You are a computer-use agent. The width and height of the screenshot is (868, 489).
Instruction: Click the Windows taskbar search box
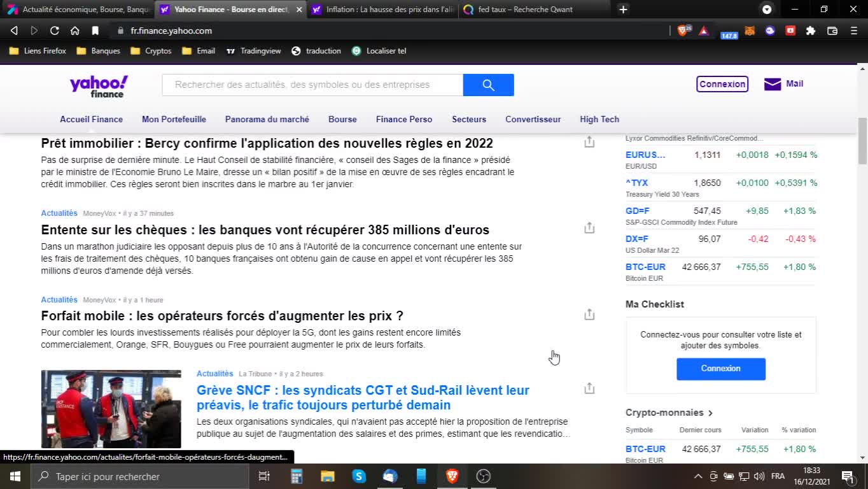140,476
